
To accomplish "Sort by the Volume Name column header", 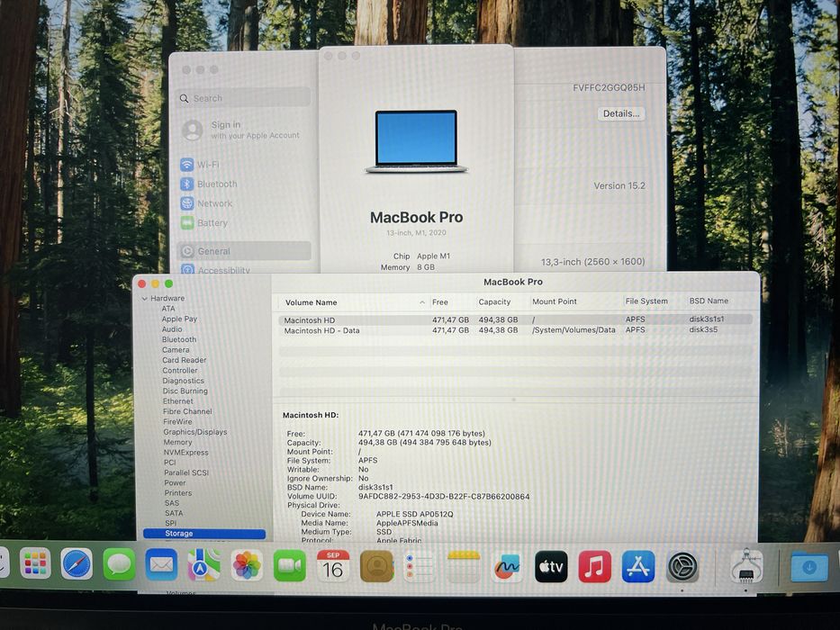I will pyautogui.click(x=311, y=302).
